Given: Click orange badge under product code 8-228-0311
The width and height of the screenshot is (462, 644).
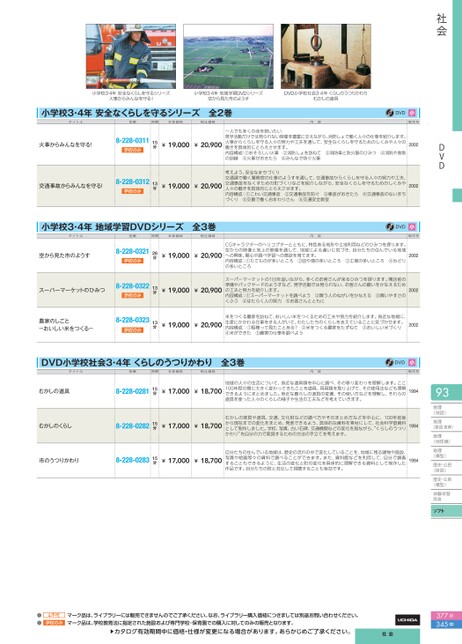Looking at the screenshot, I should pos(132,150).
